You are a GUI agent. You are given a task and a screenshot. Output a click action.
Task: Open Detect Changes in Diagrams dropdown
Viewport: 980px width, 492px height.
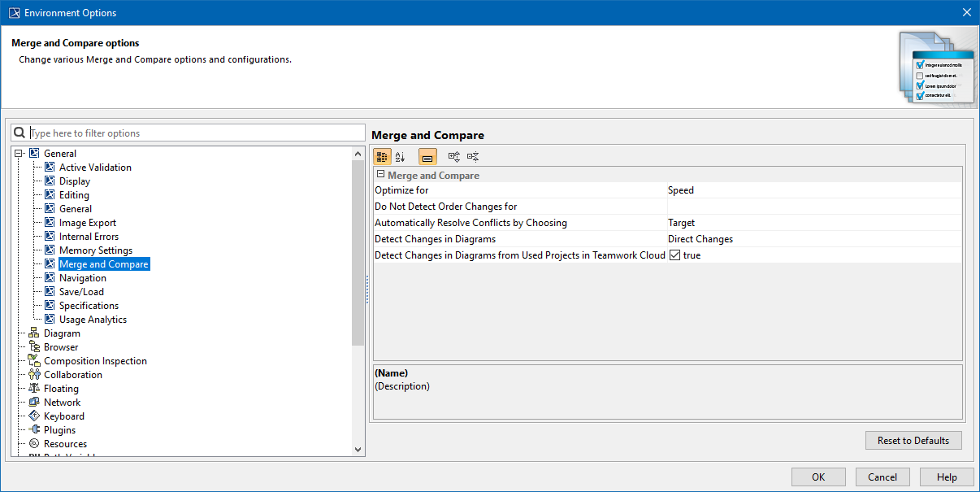[x=813, y=239]
